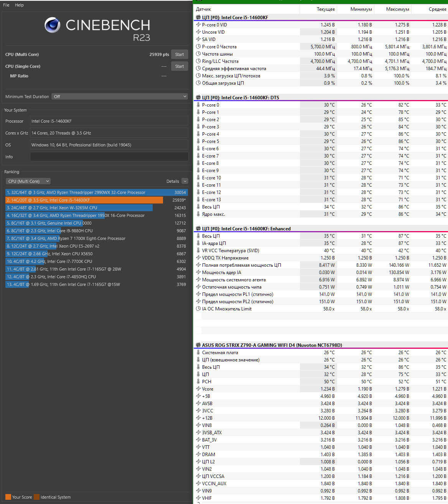Click chip icon beside Intel Core i5-14600KF header

pyautogui.click(x=198, y=17)
